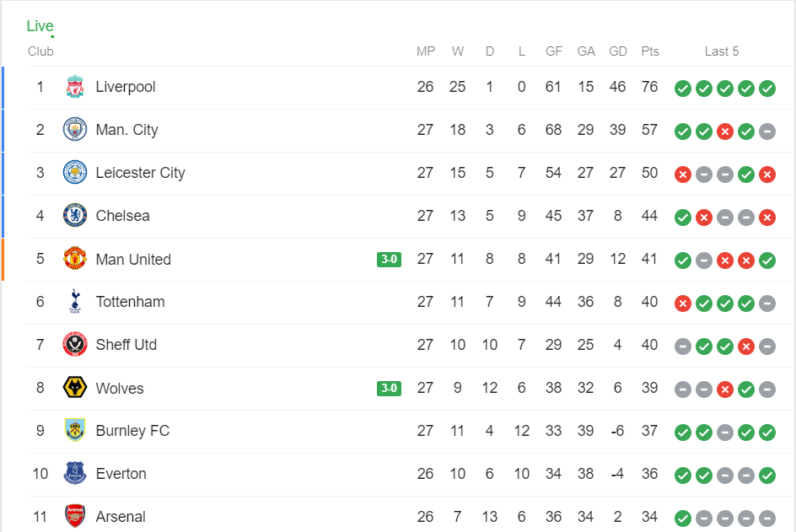Click the Wolves club crest
796x532 pixels.
coord(75,388)
